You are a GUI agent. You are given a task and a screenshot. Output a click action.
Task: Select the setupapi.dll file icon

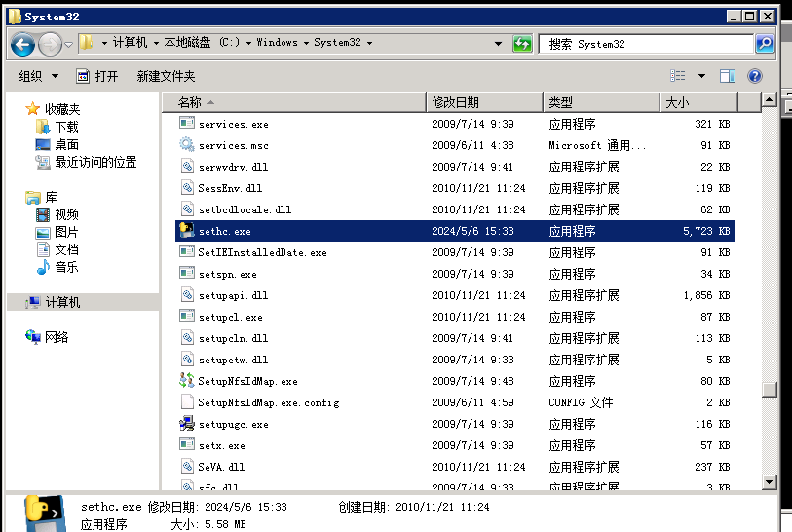(x=187, y=294)
